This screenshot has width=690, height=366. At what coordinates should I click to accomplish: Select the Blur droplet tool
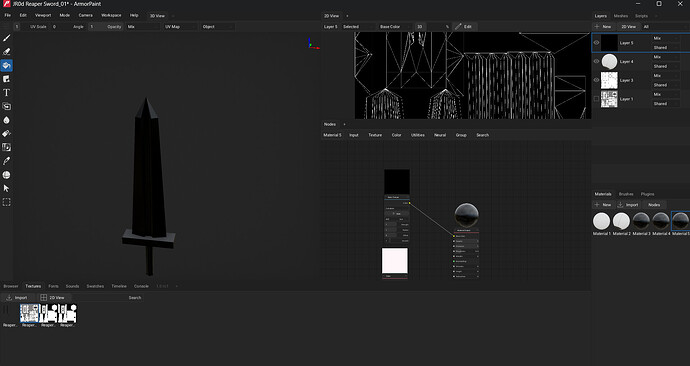[x=6, y=120]
